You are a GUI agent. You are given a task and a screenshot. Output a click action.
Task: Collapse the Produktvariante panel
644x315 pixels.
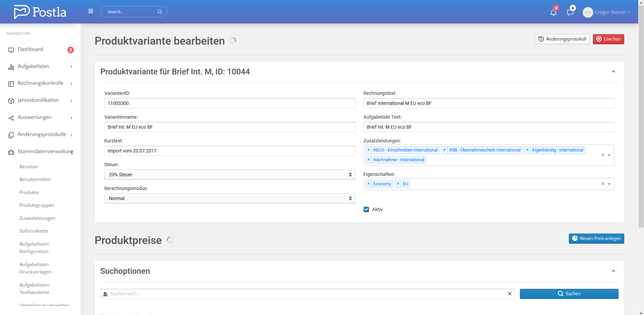click(613, 72)
